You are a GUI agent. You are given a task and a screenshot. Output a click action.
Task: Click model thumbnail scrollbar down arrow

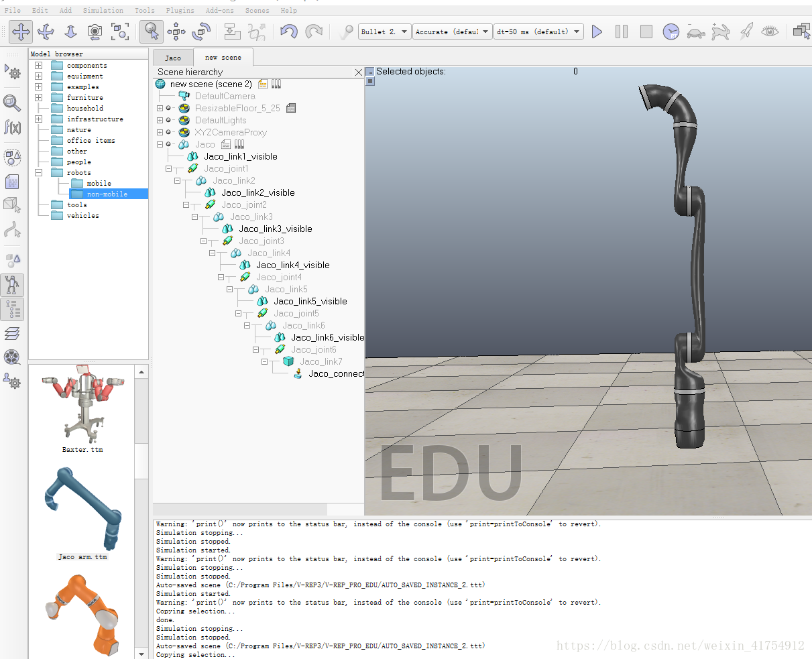[x=141, y=653]
